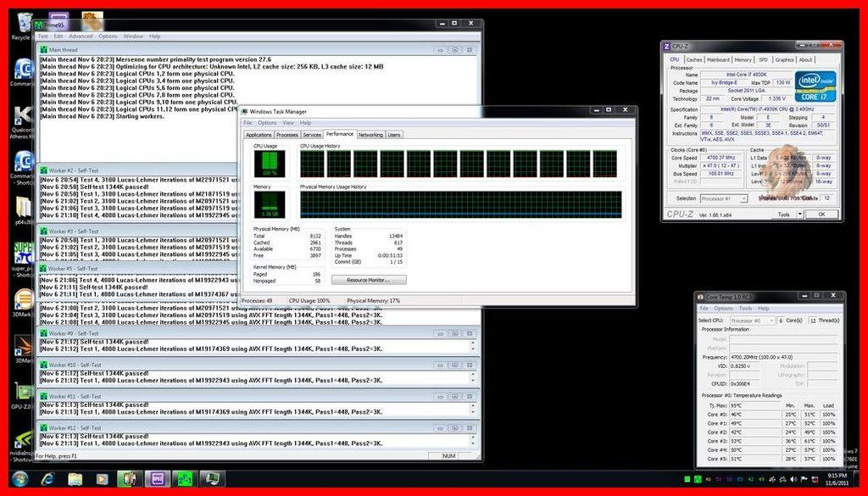The width and height of the screenshot is (868, 496).
Task: Switch to the Mainboard tab in CPU-Z
Action: click(x=718, y=60)
